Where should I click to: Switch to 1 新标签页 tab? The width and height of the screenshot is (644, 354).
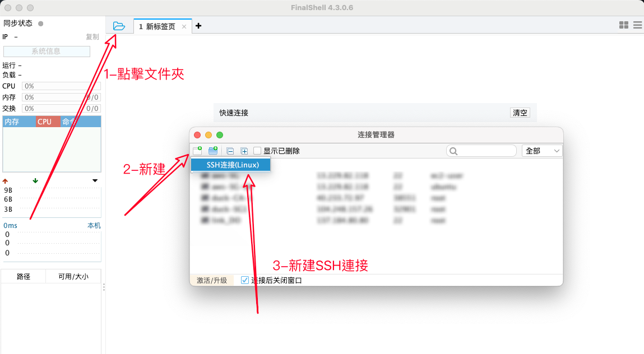coord(157,26)
